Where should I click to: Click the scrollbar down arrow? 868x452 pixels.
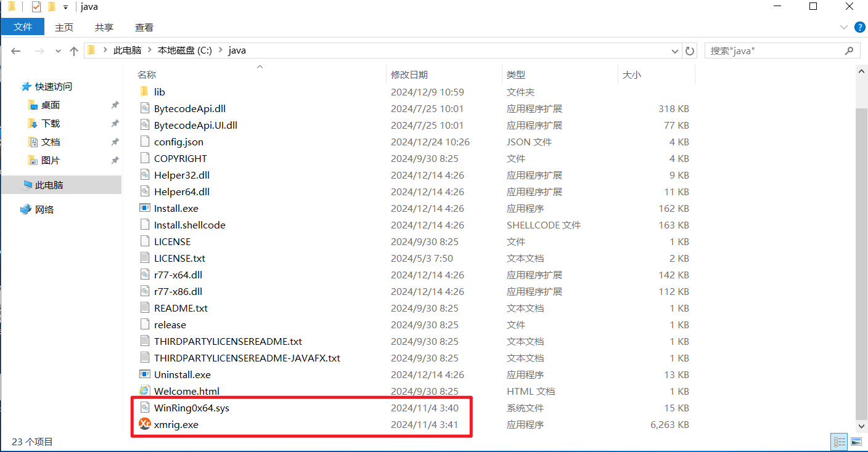[x=862, y=426]
